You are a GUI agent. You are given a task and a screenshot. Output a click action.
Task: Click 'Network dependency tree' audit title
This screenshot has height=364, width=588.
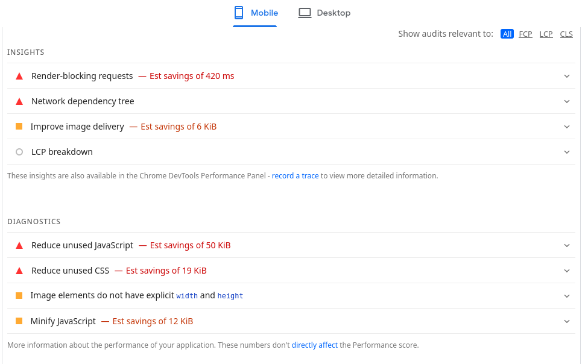point(83,102)
